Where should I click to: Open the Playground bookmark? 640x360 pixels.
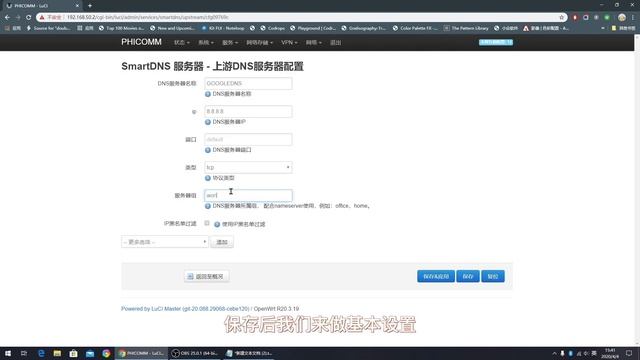coord(313,28)
